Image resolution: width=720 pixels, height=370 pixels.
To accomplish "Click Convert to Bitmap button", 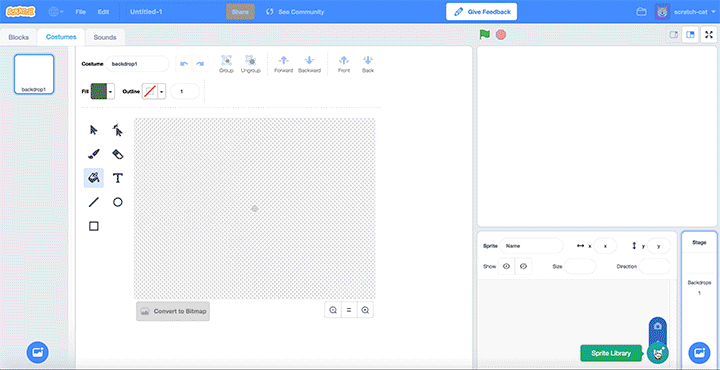I will point(173,311).
